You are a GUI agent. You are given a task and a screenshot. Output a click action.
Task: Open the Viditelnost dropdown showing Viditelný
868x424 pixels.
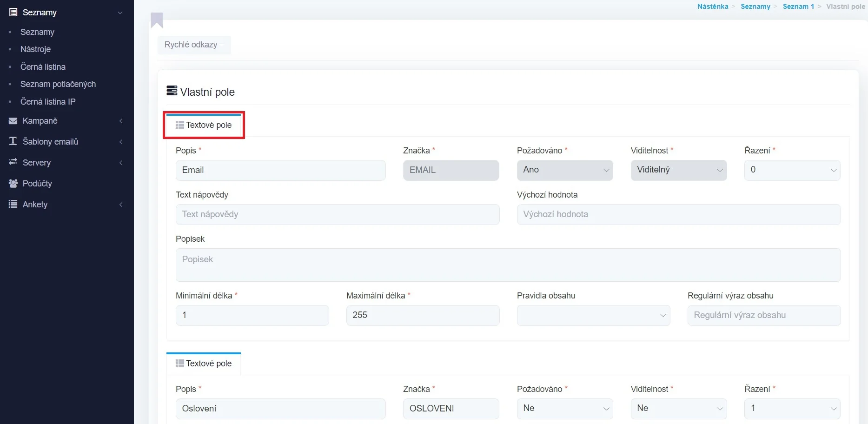click(x=678, y=170)
